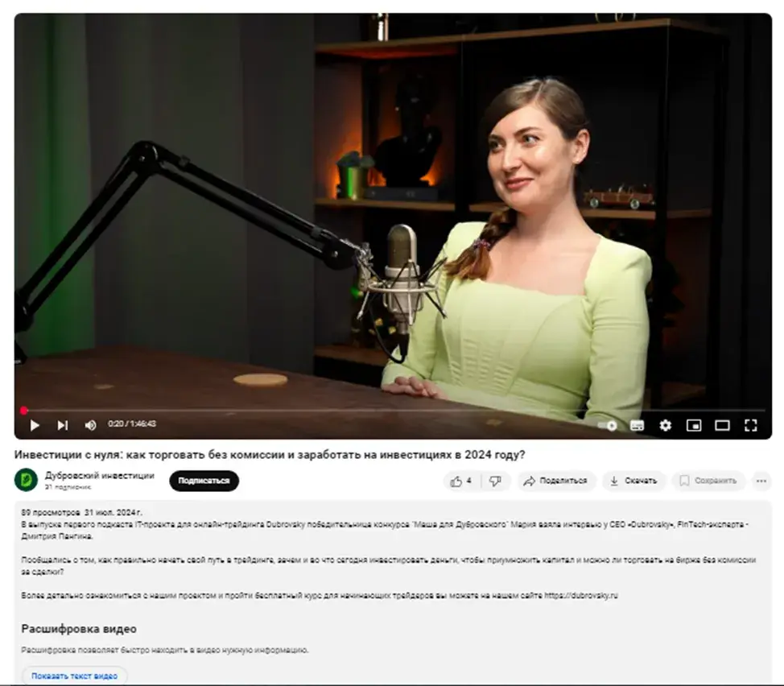Enable miniplayer mode
Screen dimensions: 784x686
694,425
